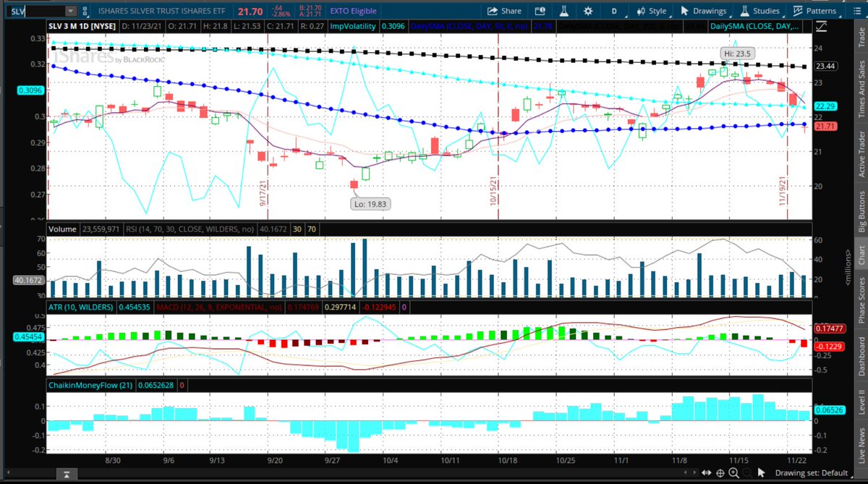The image size is (868, 484).
Task: Click the red 21.71 last price label
Action: pos(825,127)
